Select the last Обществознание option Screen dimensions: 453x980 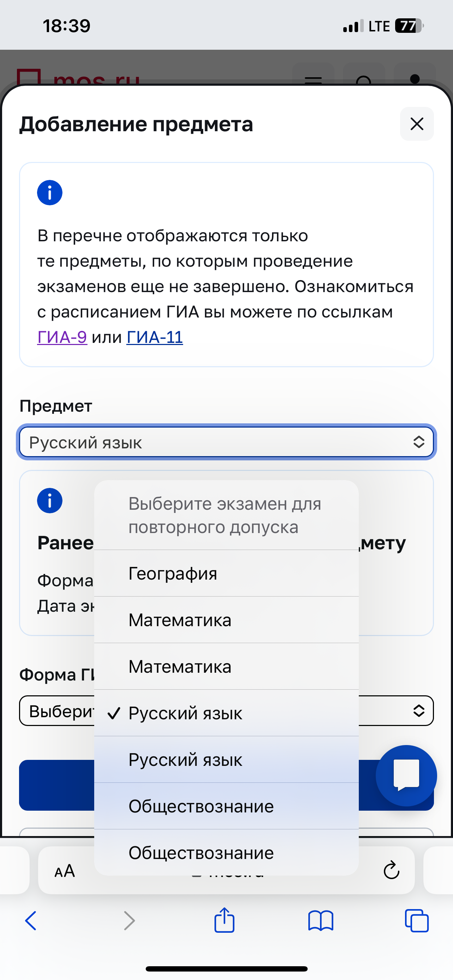(226, 853)
